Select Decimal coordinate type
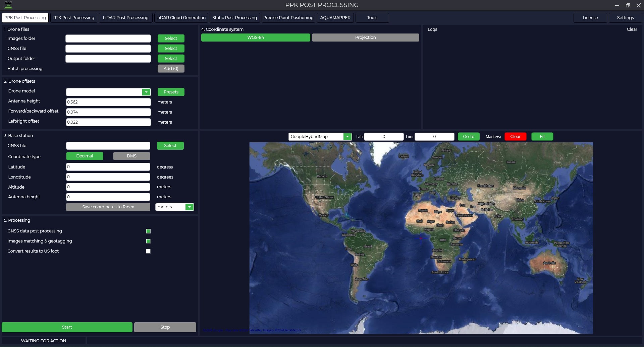This screenshot has width=644, height=347. click(x=85, y=156)
